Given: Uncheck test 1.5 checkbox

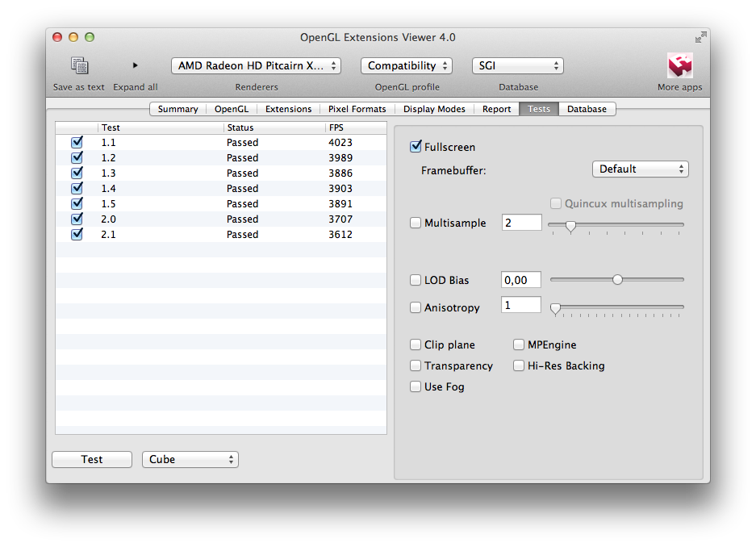Looking at the screenshot, I should 77,204.
